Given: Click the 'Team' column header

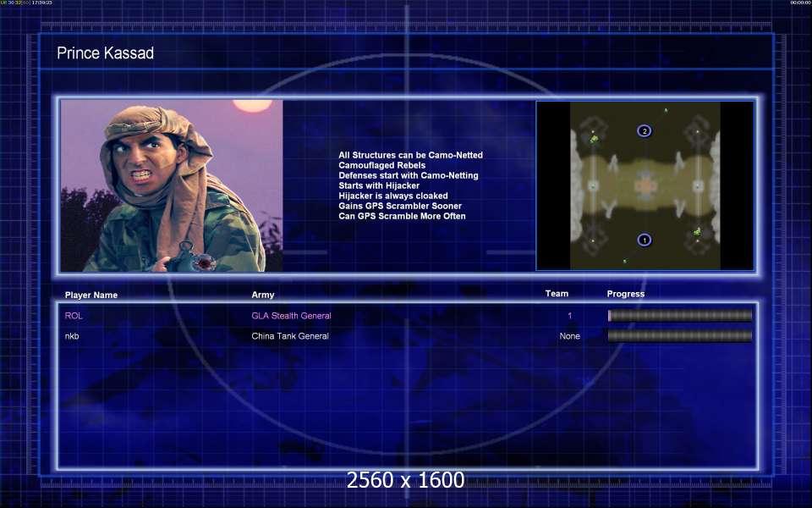Looking at the screenshot, I should click(x=557, y=294).
